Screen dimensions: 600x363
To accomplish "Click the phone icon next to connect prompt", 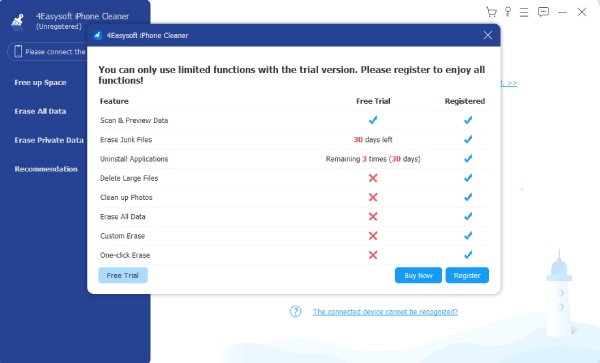I will tap(18, 51).
